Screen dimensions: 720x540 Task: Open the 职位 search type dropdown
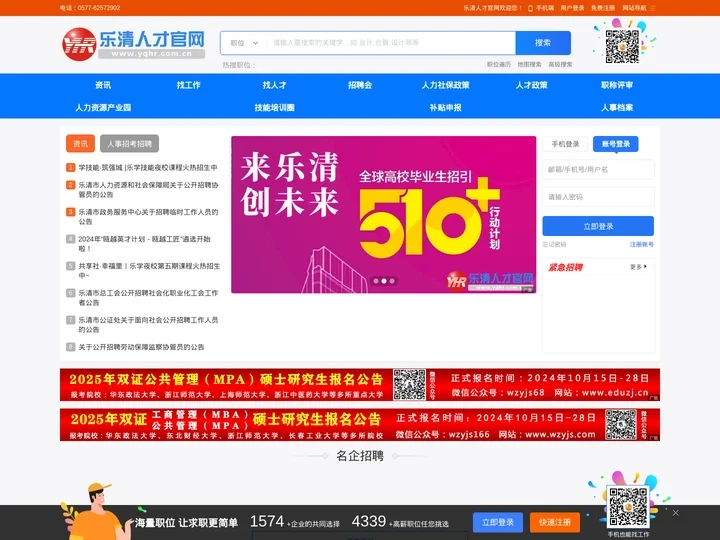coord(244,43)
